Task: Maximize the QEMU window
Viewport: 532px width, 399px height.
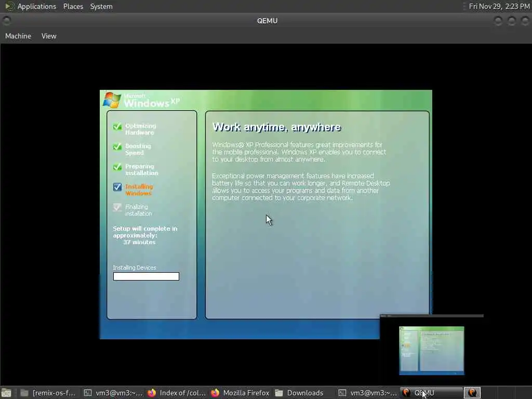Action: click(x=512, y=21)
